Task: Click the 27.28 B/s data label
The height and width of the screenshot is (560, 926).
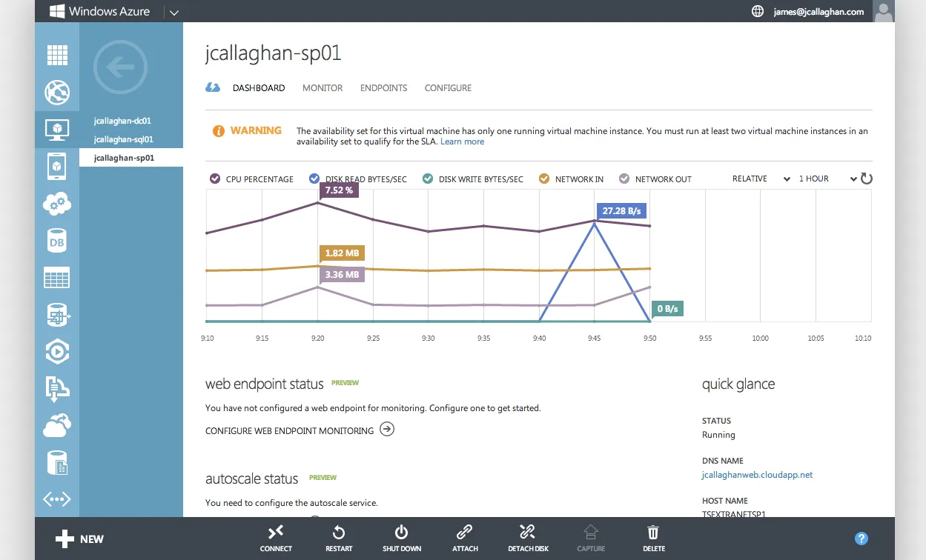Action: 621,211
